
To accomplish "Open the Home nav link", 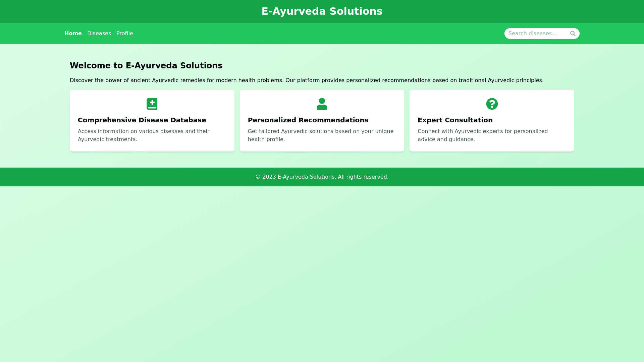I will pos(73,34).
